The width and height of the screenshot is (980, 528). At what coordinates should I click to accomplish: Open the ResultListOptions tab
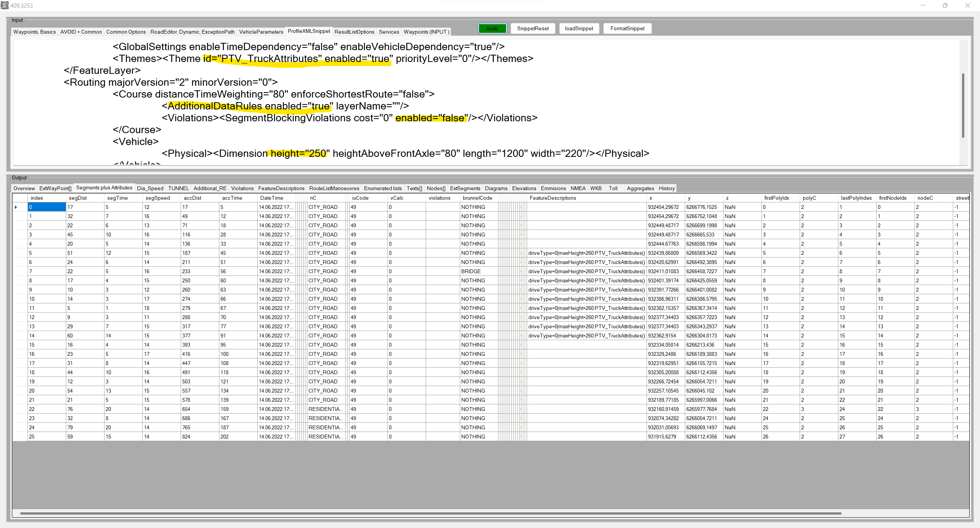tap(354, 32)
